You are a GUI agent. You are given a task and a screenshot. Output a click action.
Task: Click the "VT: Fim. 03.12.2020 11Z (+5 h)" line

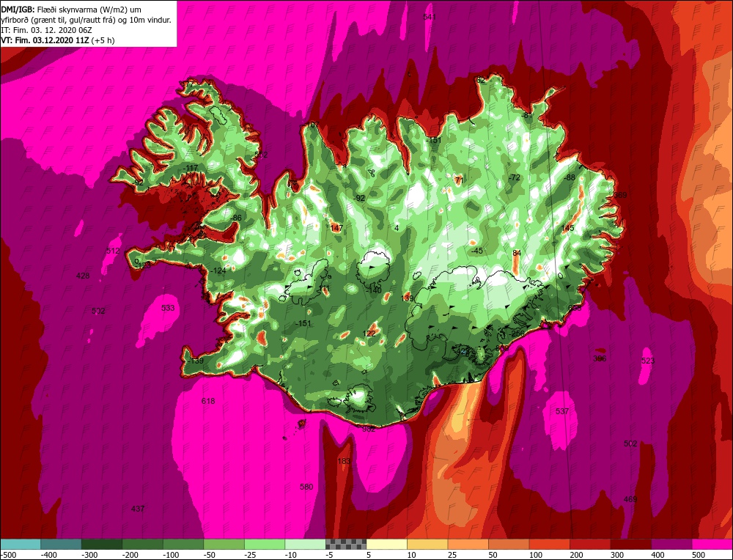[58, 40]
